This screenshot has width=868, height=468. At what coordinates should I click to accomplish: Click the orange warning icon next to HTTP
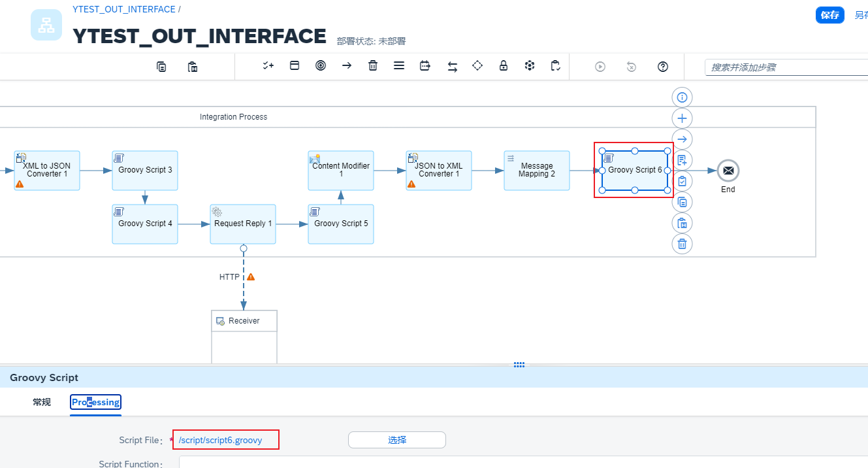pos(251,277)
